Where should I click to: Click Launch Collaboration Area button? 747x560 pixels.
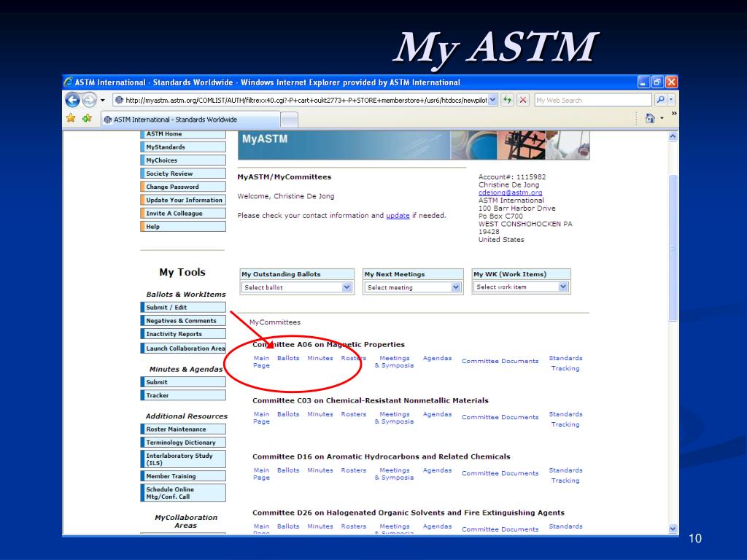(x=183, y=349)
